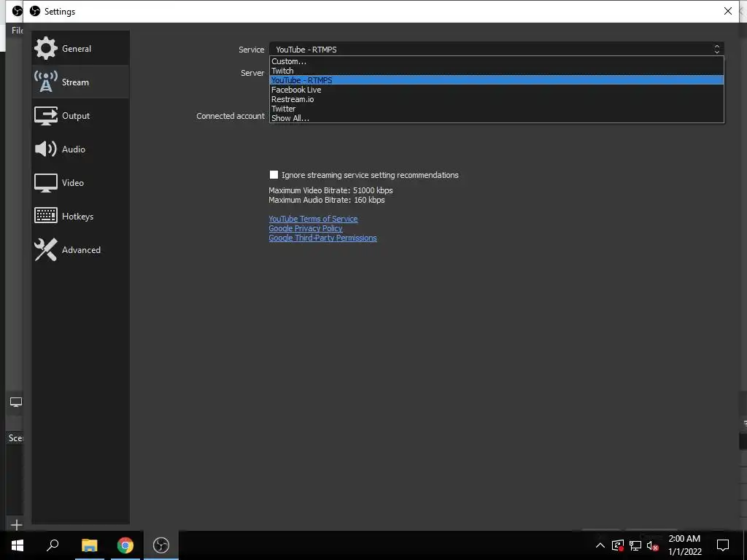
Task: Choose Show All... in service list
Action: (x=496, y=118)
